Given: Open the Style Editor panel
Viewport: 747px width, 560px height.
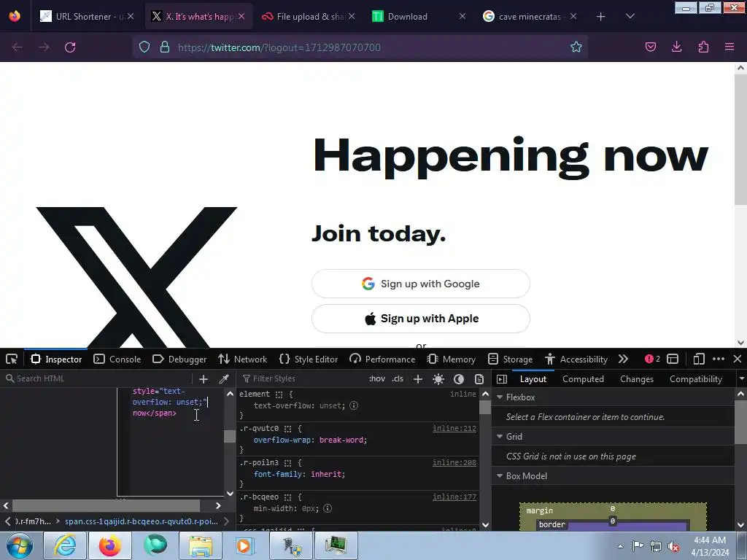Looking at the screenshot, I should (x=309, y=359).
